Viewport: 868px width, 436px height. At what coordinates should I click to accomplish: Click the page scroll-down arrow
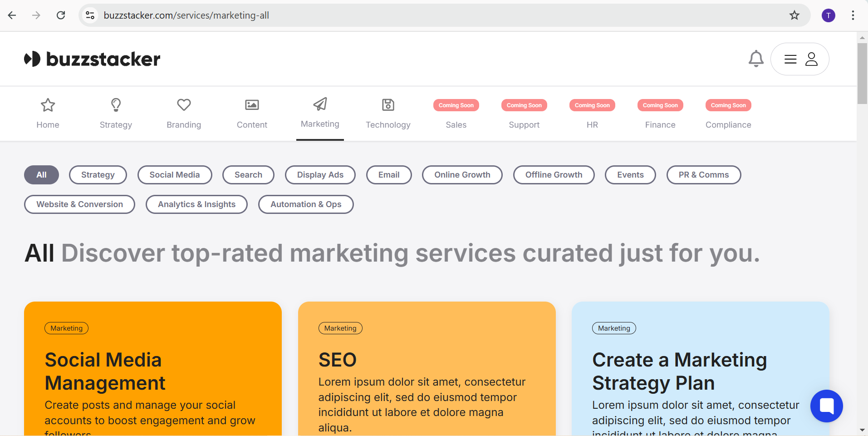(x=862, y=430)
